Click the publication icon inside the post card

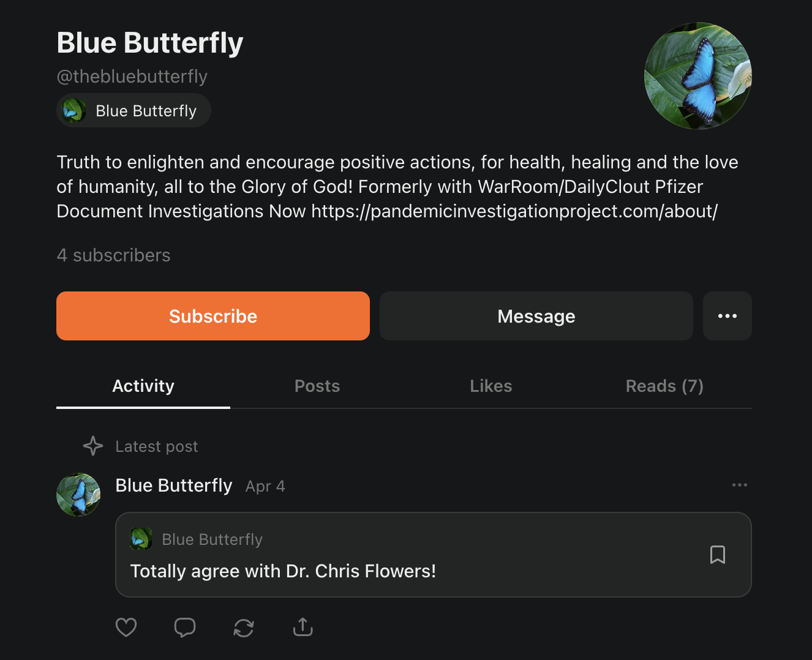pos(141,539)
